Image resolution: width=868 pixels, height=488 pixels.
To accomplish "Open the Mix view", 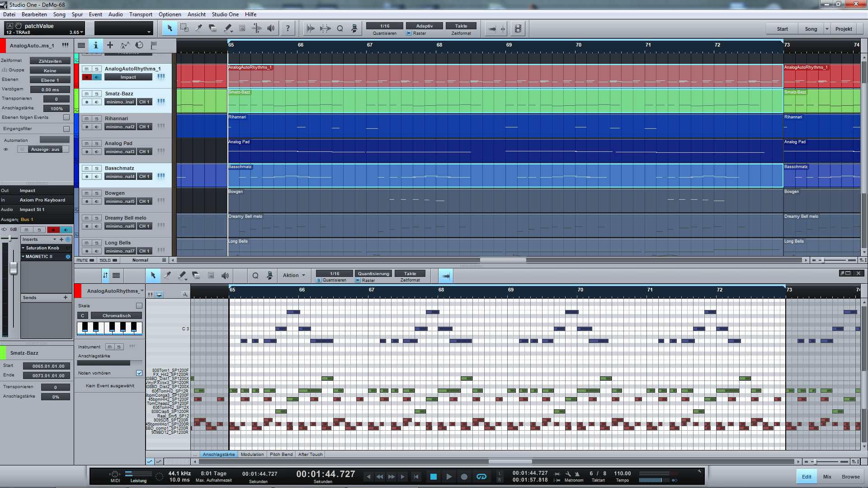I will [x=827, y=477].
